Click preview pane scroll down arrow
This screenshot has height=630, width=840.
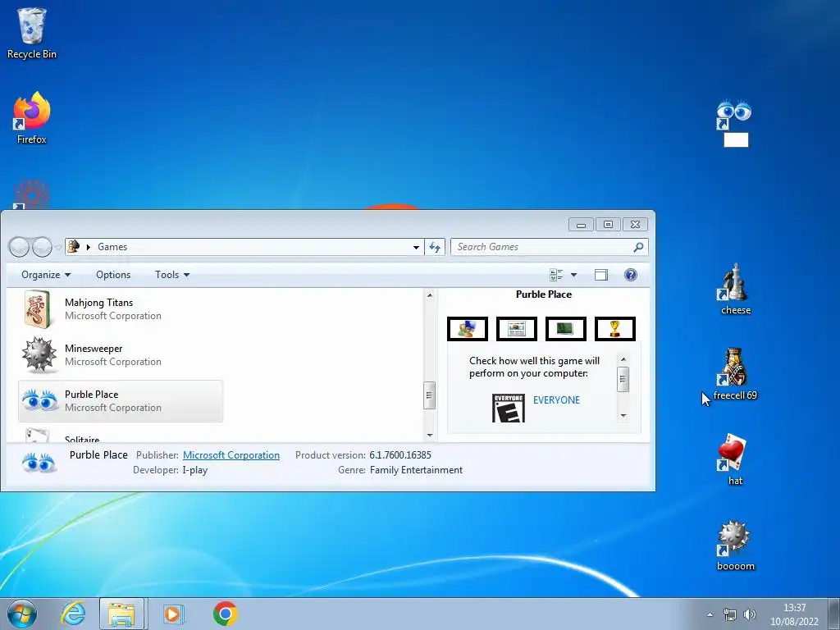point(623,416)
